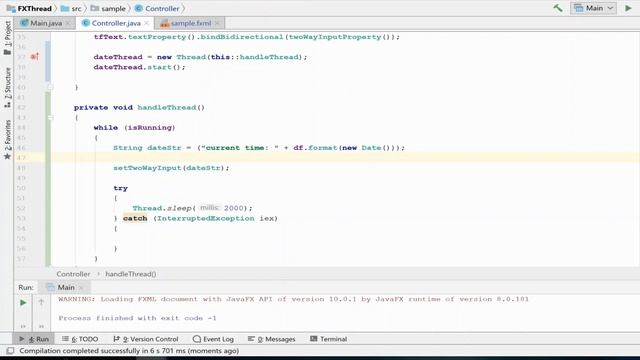
Task: Click the tfText.textProperty() line
Action: tap(247, 37)
